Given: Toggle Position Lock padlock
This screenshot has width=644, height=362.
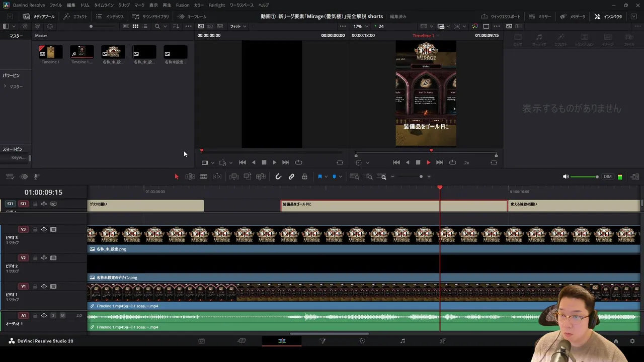Looking at the screenshot, I should point(304,176).
